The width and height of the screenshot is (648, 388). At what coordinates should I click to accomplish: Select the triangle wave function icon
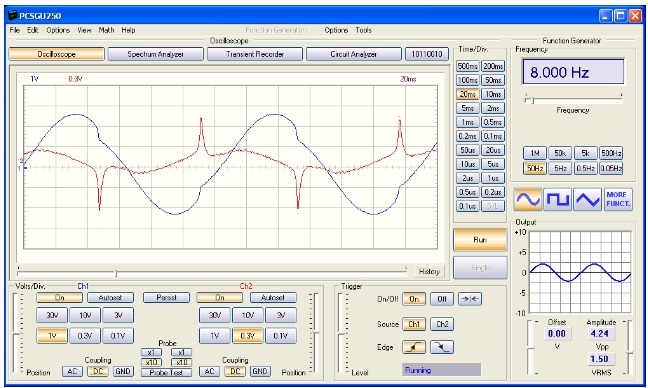tap(587, 200)
